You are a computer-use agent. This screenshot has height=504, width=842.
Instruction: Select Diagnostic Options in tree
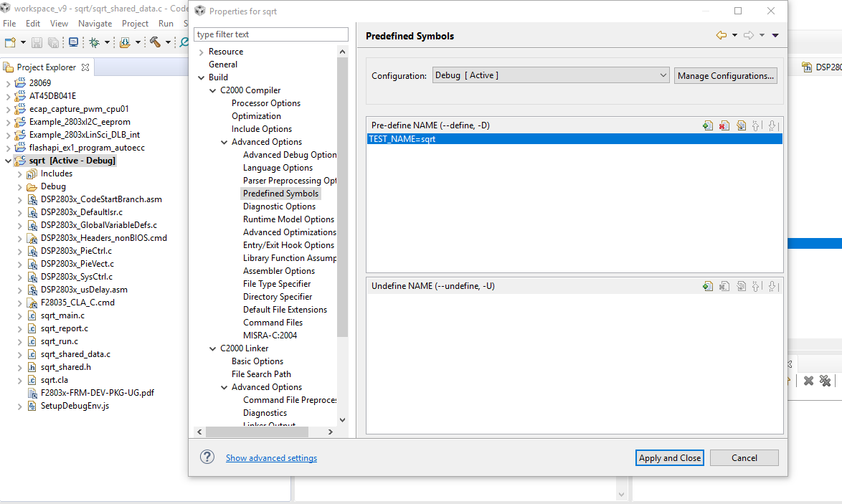pyautogui.click(x=279, y=206)
